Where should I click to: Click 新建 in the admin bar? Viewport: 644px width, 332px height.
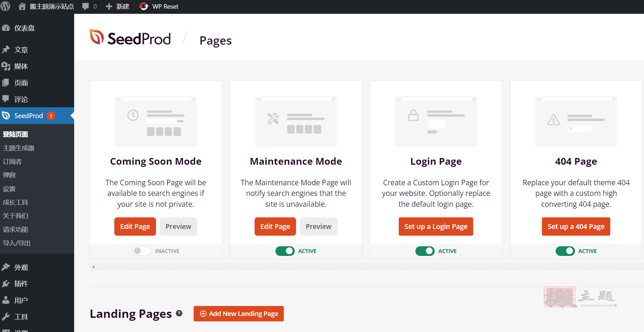click(123, 6)
